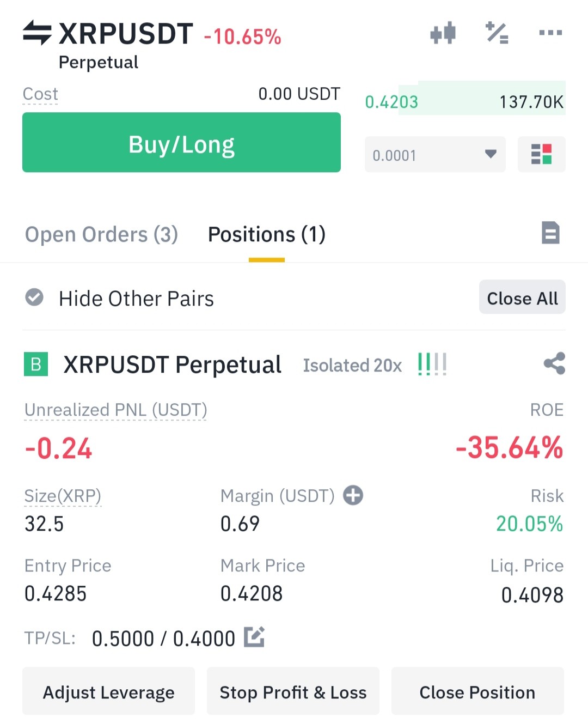588x723 pixels.
Task: Toggle the Hide Other Pairs checkbox
Action: (34, 297)
